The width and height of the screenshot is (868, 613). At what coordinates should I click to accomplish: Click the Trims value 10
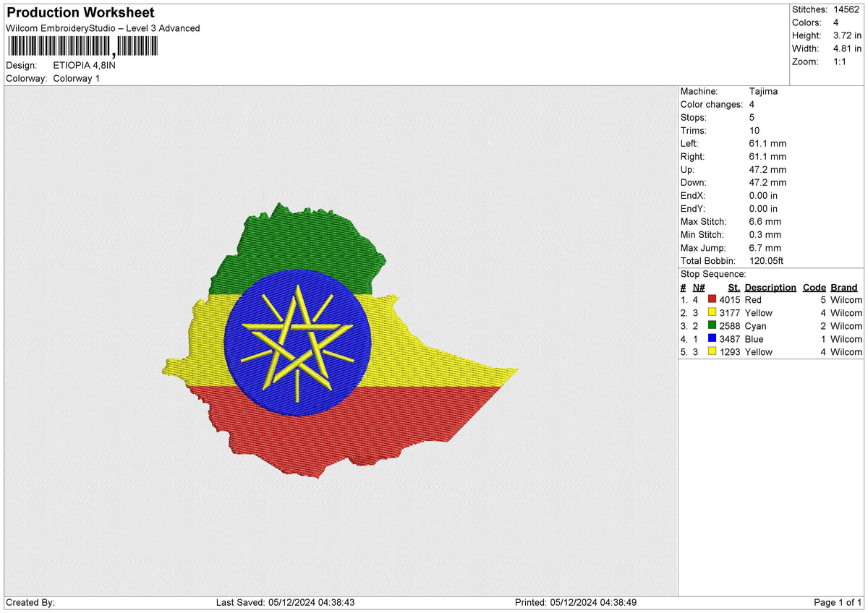tap(755, 130)
